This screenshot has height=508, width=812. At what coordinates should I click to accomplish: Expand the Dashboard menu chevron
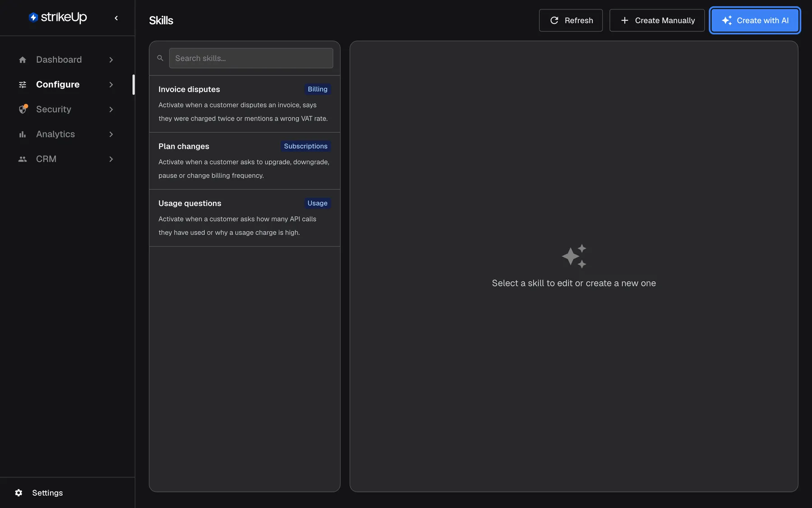pyautogui.click(x=111, y=60)
